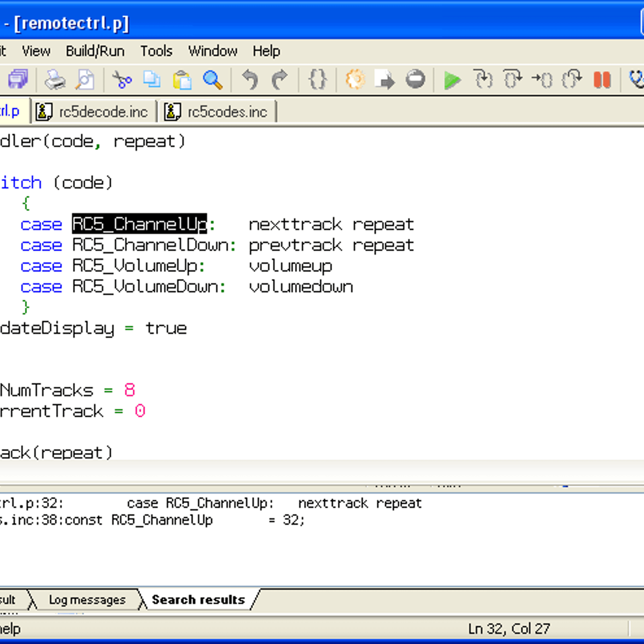Run the script with green arrow
The height and width of the screenshot is (644, 644).
pyautogui.click(x=452, y=80)
